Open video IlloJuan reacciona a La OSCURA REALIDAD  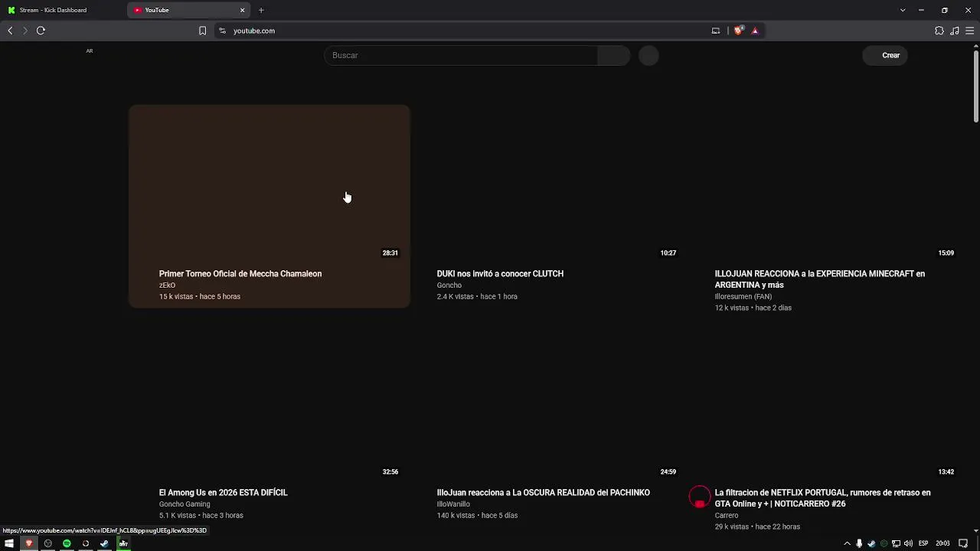click(544, 493)
